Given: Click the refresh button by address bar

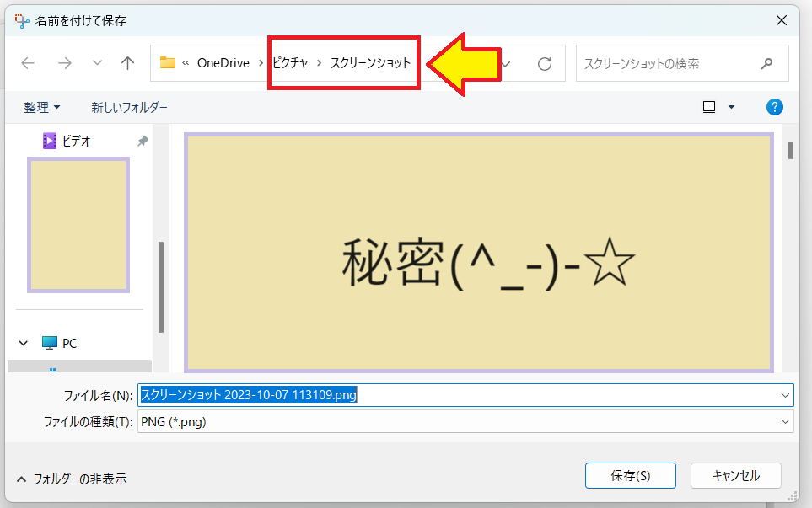Looking at the screenshot, I should [545, 63].
